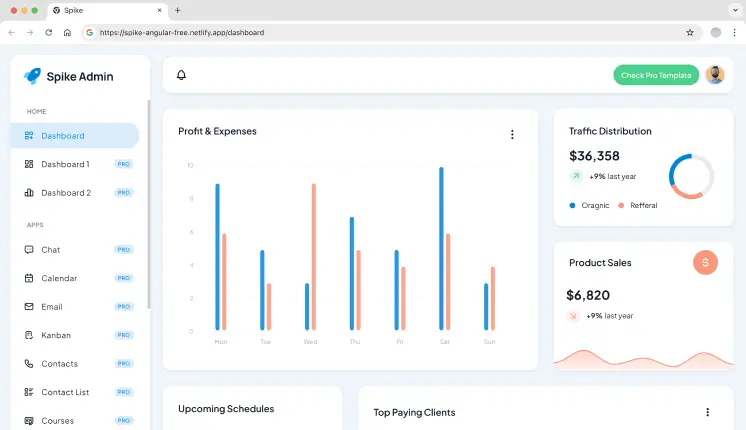Screen dimensions: 746x430
Task: Click the Check Pro Template button
Action: pyautogui.click(x=656, y=75)
